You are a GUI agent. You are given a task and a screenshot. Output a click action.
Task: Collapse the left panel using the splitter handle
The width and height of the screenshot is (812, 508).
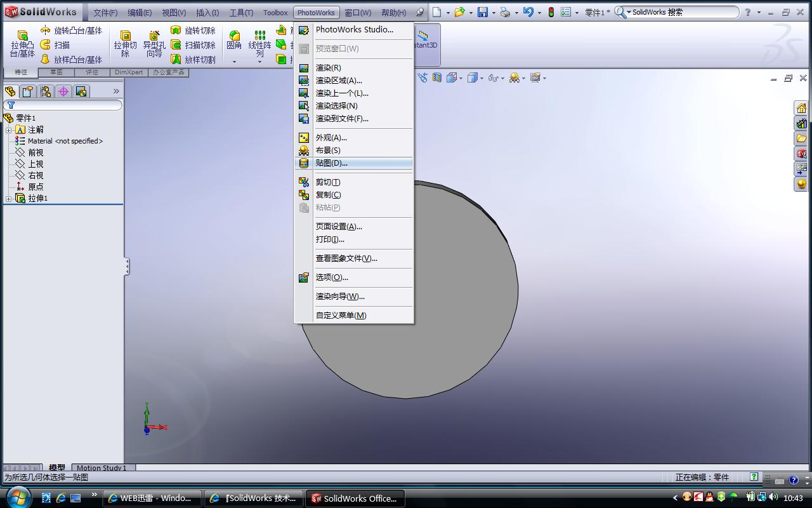coord(127,267)
